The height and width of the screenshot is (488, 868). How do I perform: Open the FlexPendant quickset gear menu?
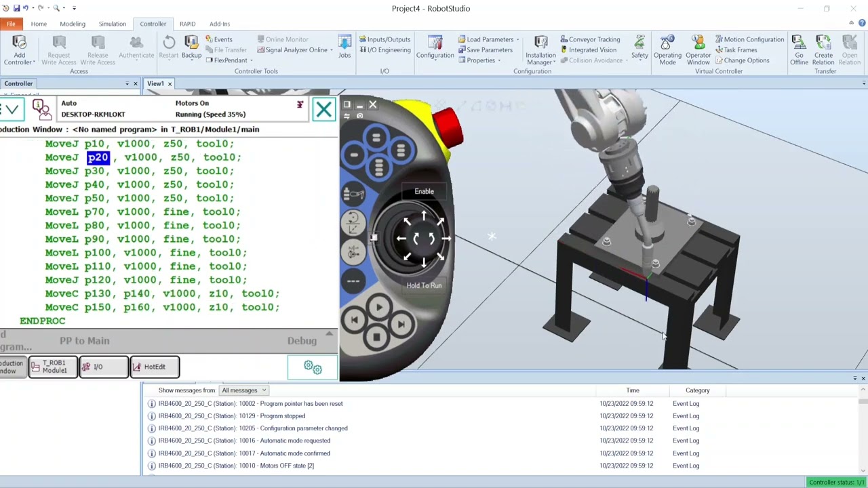312,367
